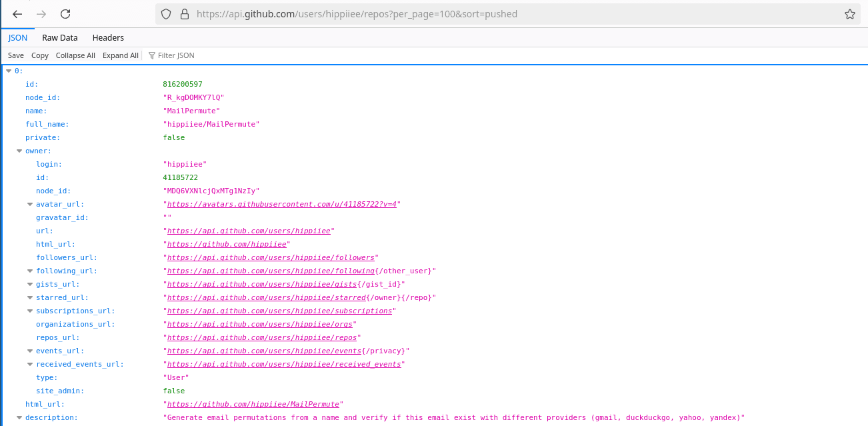Go forward with the browser forward arrow

[41, 14]
